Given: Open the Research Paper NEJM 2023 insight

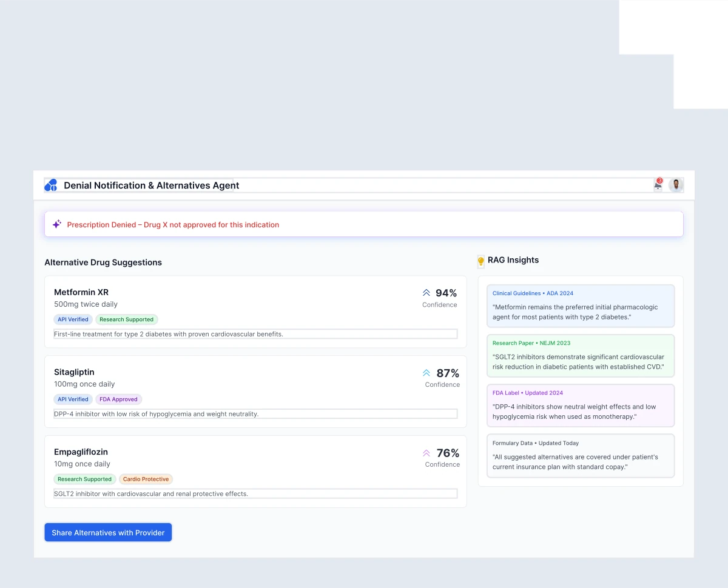Looking at the screenshot, I should tap(581, 356).
